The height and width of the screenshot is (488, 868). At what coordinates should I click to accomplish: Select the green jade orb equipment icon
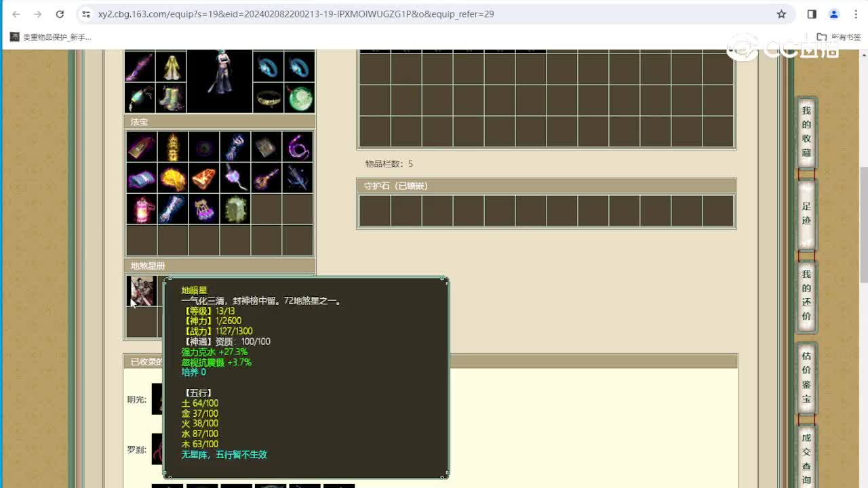point(299,98)
